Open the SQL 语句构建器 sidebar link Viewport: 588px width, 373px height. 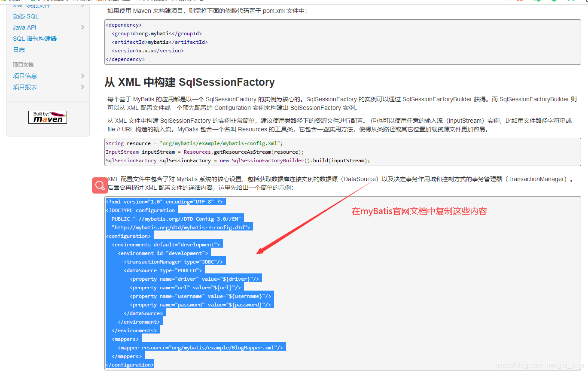[35, 39]
